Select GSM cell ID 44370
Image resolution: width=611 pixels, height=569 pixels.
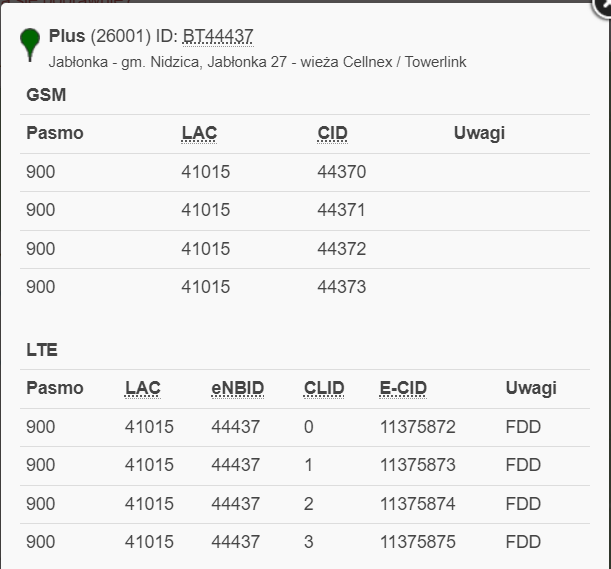(x=342, y=172)
